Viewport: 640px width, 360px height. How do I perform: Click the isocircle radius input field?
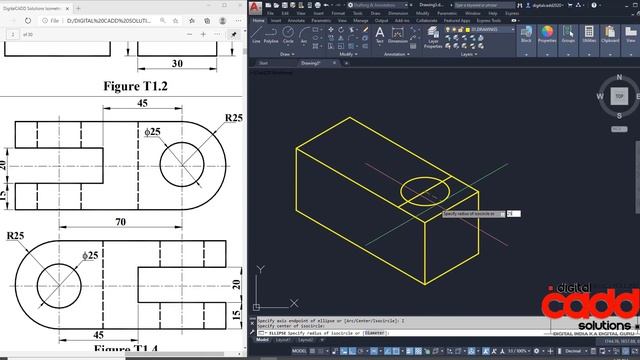click(513, 213)
